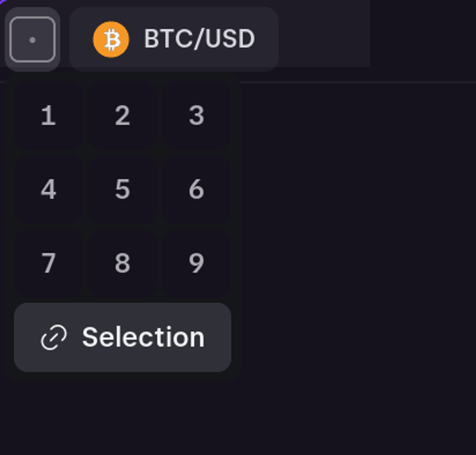Click the Selection text label
The height and width of the screenshot is (455, 476).
[x=143, y=337]
